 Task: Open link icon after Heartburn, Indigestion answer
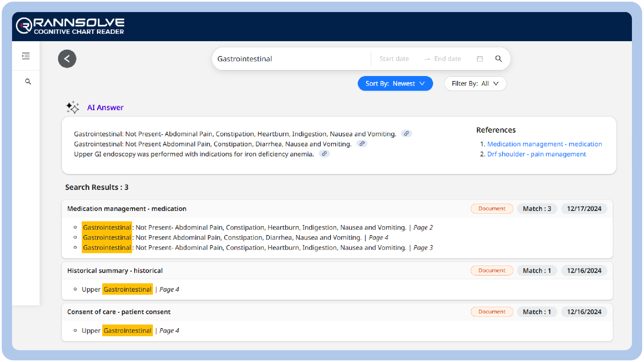[406, 134]
